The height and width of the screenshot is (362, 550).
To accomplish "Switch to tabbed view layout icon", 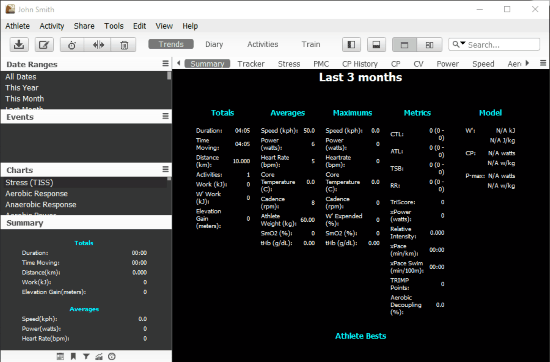I will 404,45.
